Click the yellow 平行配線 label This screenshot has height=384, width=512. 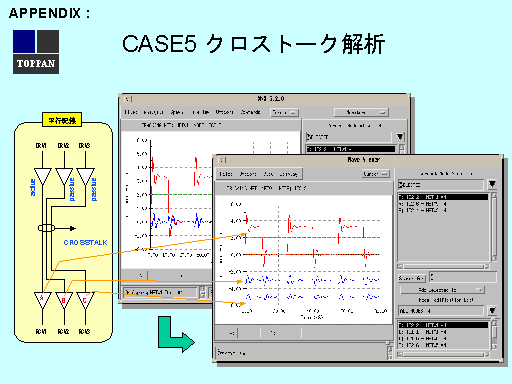(62, 120)
